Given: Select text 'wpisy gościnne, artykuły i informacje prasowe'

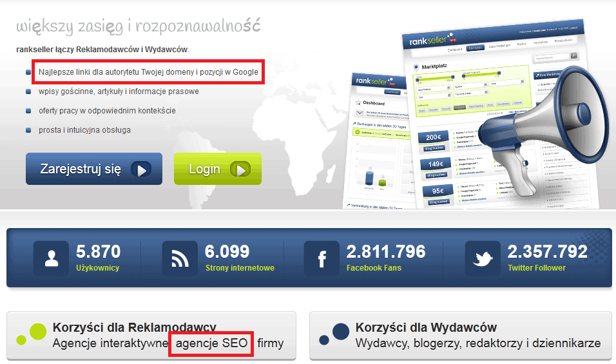Looking at the screenshot, I should pyautogui.click(x=119, y=91).
